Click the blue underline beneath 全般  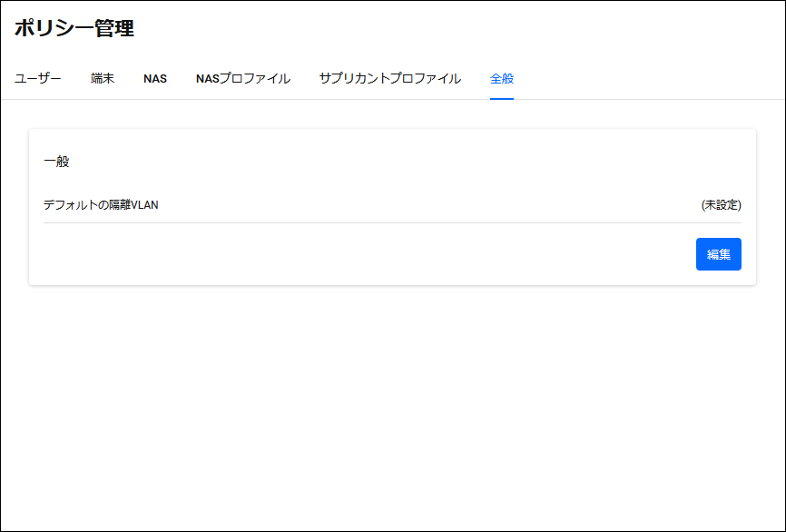[x=502, y=99]
